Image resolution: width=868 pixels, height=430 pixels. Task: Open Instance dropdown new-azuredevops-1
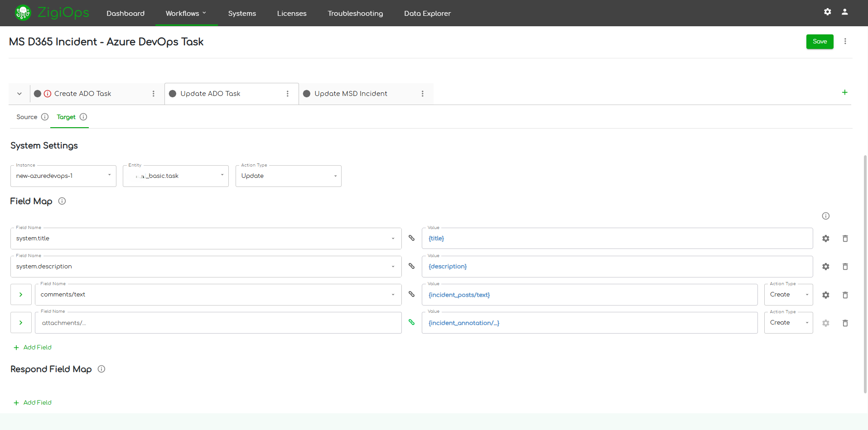[63, 176]
